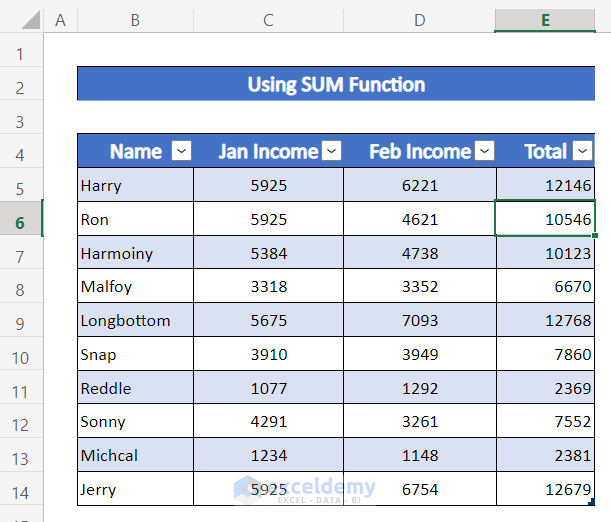Viewport: 611px width, 522px height.
Task: Open the Name column filter dropdown
Action: point(181,151)
